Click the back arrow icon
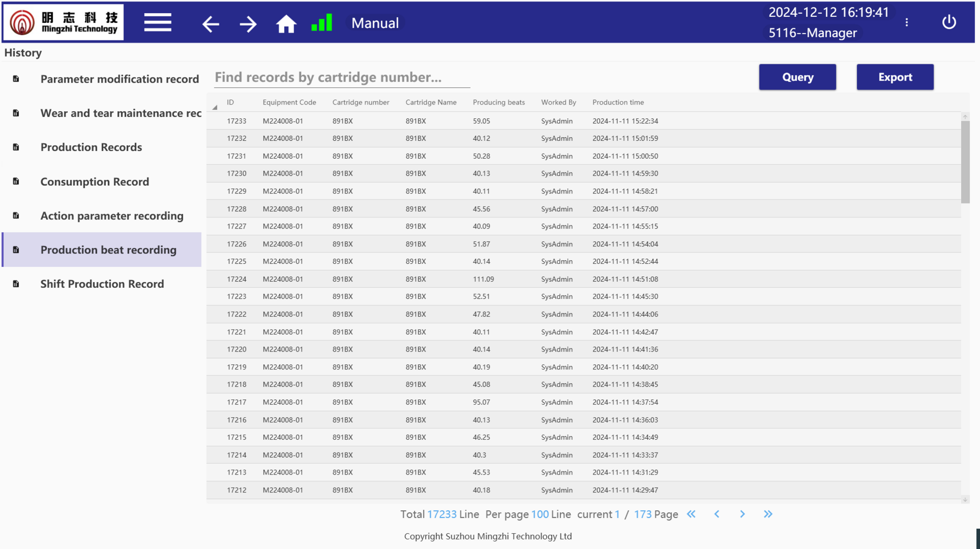This screenshot has height=549, width=980. [x=210, y=23]
